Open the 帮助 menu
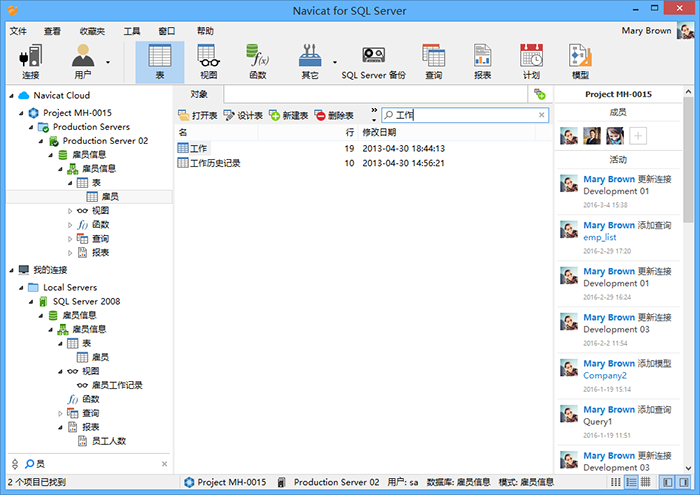Screen dimensions: 700x495 (205, 31)
